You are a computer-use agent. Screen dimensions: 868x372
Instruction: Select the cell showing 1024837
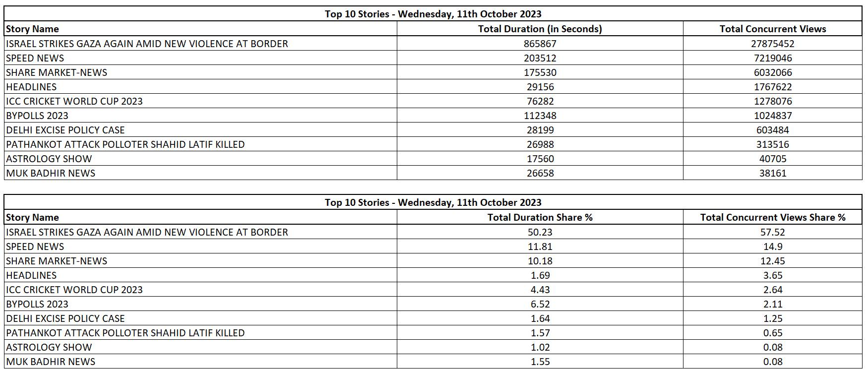tap(772, 116)
